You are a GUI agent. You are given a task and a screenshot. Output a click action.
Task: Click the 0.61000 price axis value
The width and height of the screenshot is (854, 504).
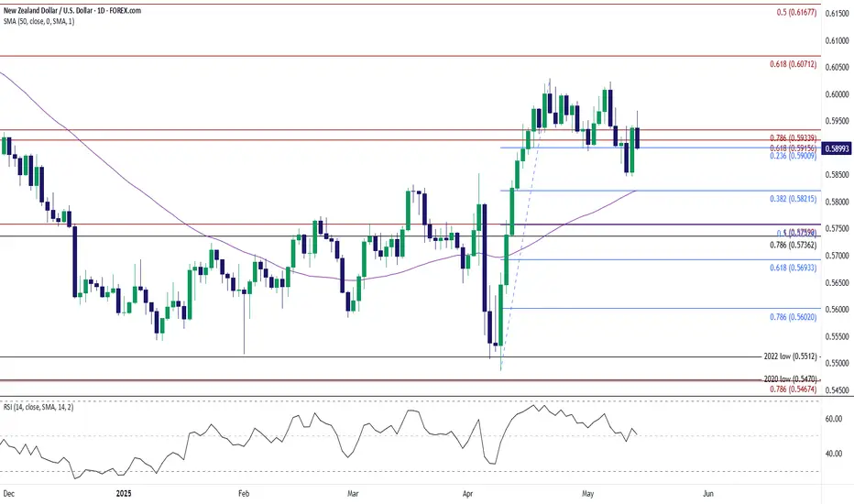838,41
